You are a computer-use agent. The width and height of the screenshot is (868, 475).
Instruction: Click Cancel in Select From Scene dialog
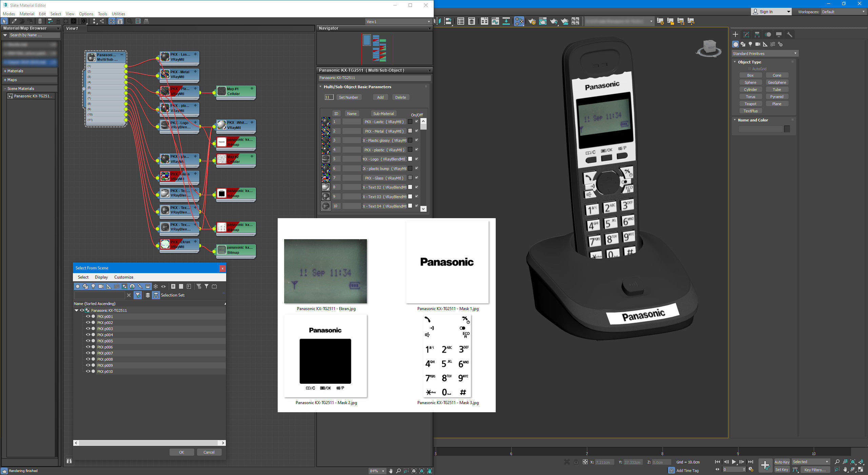(209, 452)
